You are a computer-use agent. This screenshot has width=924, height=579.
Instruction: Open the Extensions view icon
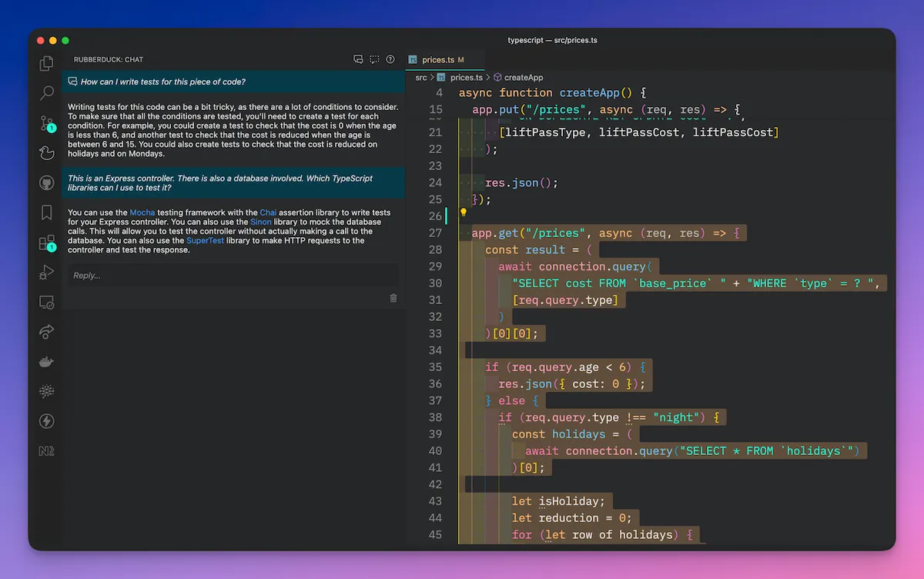point(47,243)
